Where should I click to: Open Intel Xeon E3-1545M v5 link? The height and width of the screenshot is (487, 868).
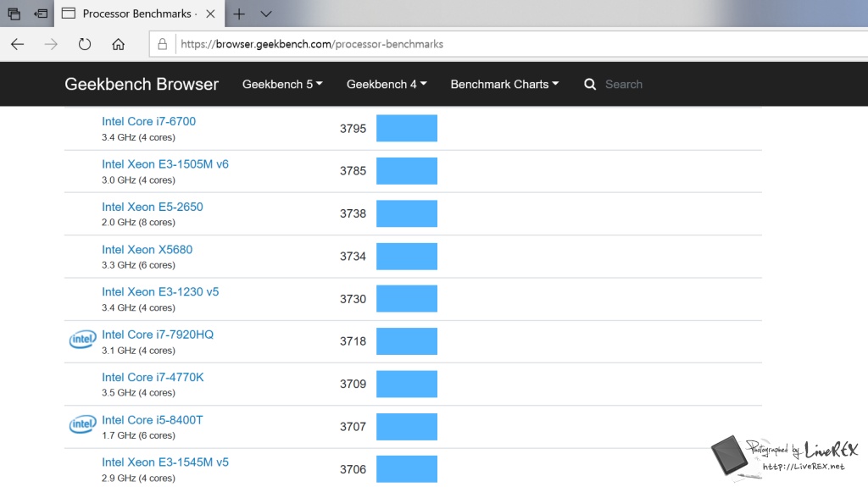pos(165,462)
